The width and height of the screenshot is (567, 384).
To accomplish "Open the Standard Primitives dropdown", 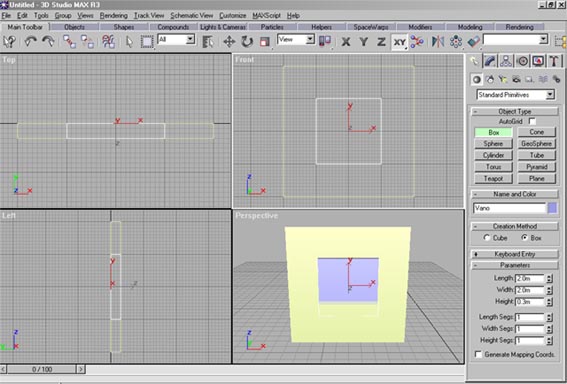I will tap(515, 95).
